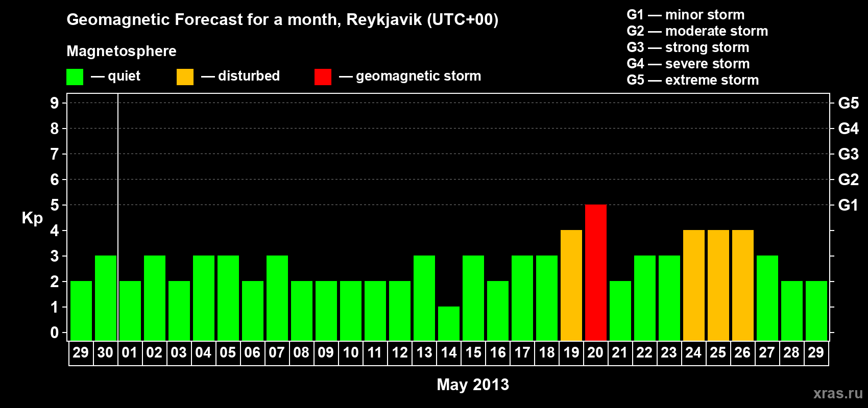Select the green bar for day 01
The height and width of the screenshot is (408, 868).
click(x=130, y=311)
